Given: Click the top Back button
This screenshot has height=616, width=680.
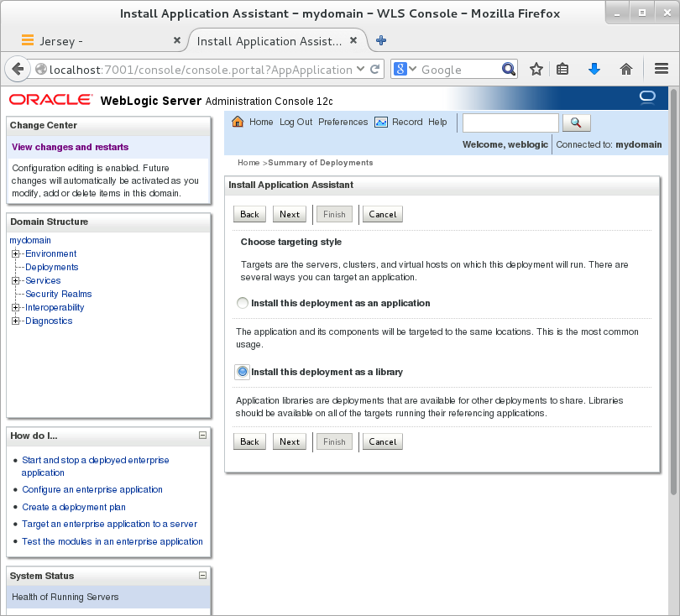Looking at the screenshot, I should click(x=249, y=214).
